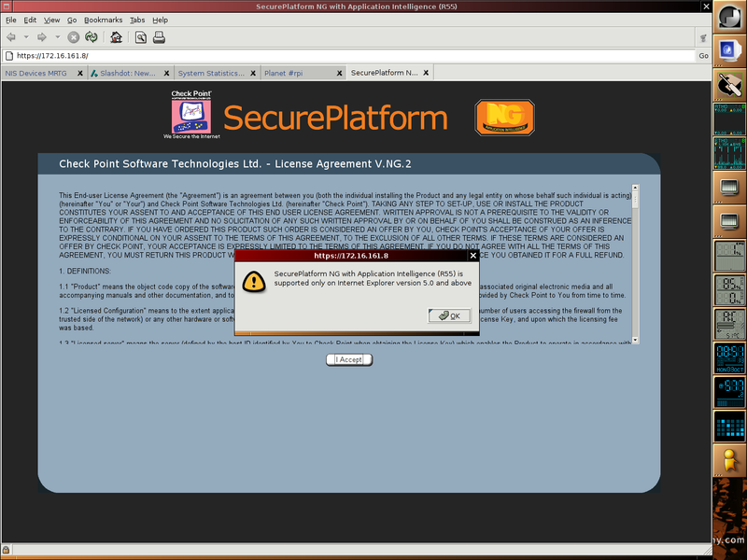Open the Back history dropdown arrow
This screenshot has width=747, height=560.
(x=26, y=37)
